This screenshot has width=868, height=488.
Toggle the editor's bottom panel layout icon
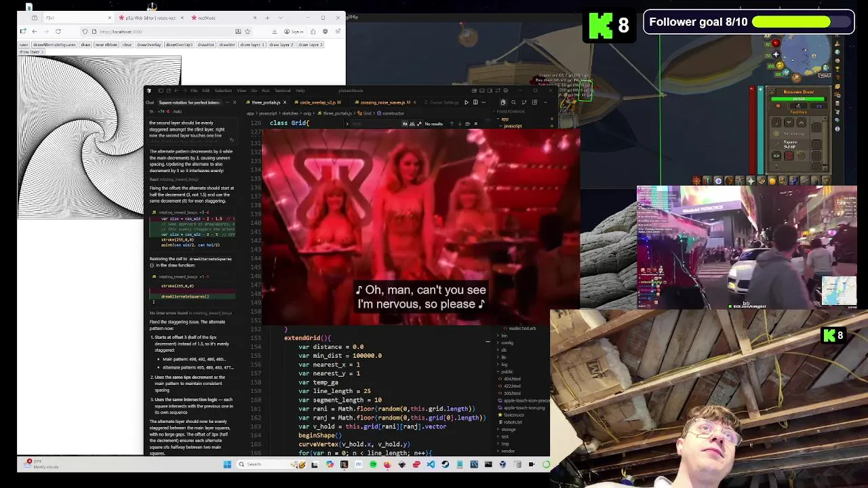point(481,90)
